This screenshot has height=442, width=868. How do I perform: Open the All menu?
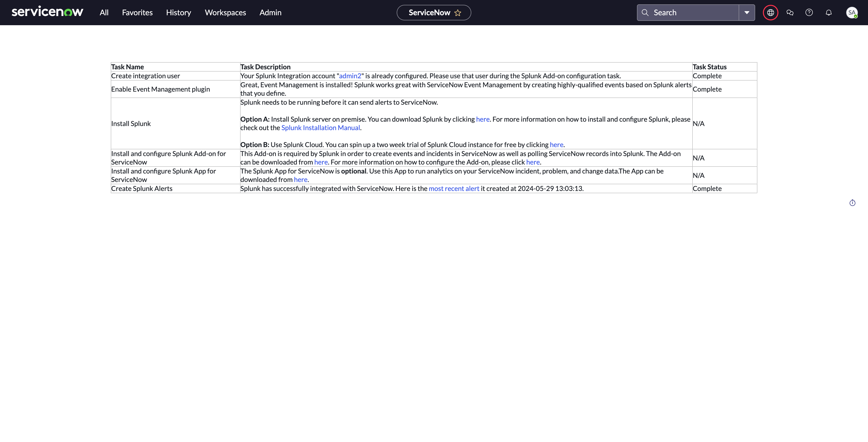(x=104, y=12)
